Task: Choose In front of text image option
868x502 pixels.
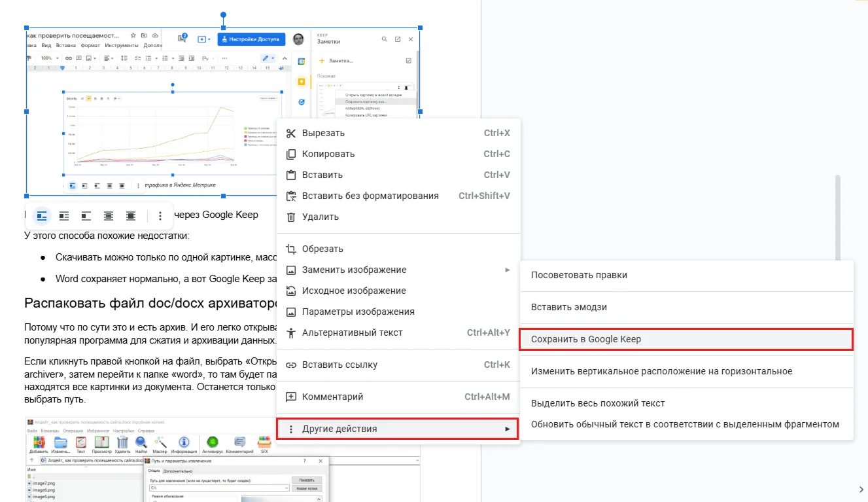Action: coord(131,215)
